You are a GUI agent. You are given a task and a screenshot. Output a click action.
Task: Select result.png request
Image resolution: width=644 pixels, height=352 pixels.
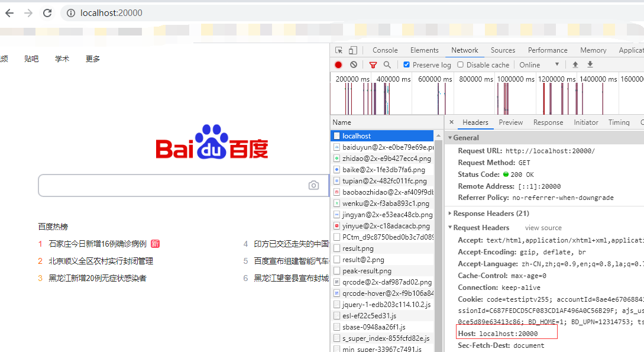tap(382, 248)
